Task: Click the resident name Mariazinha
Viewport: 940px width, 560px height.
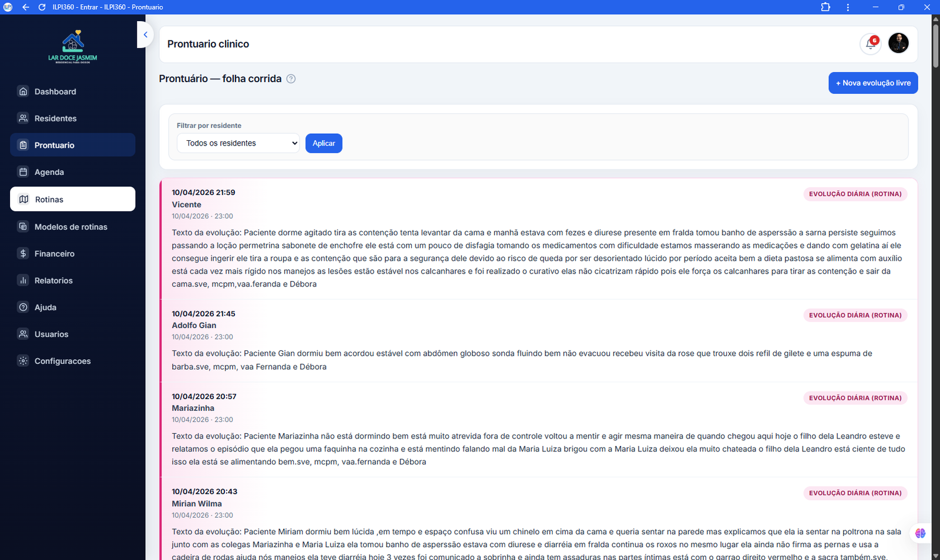Action: click(193, 408)
